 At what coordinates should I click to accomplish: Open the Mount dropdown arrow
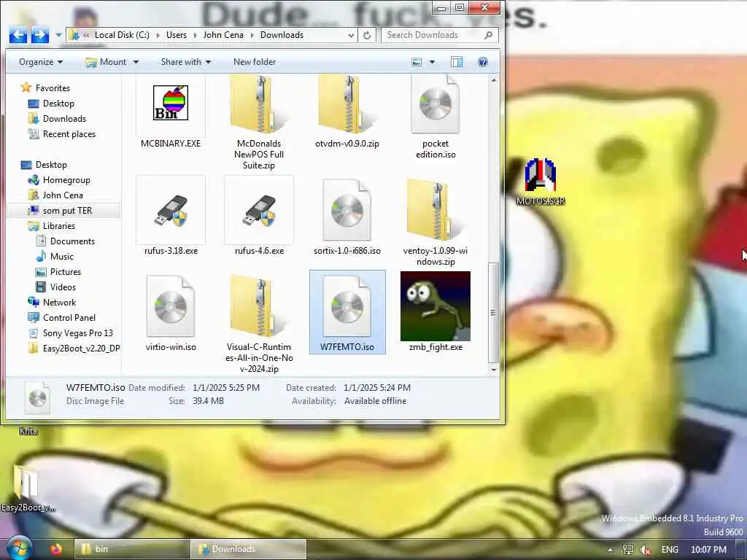pyautogui.click(x=136, y=62)
